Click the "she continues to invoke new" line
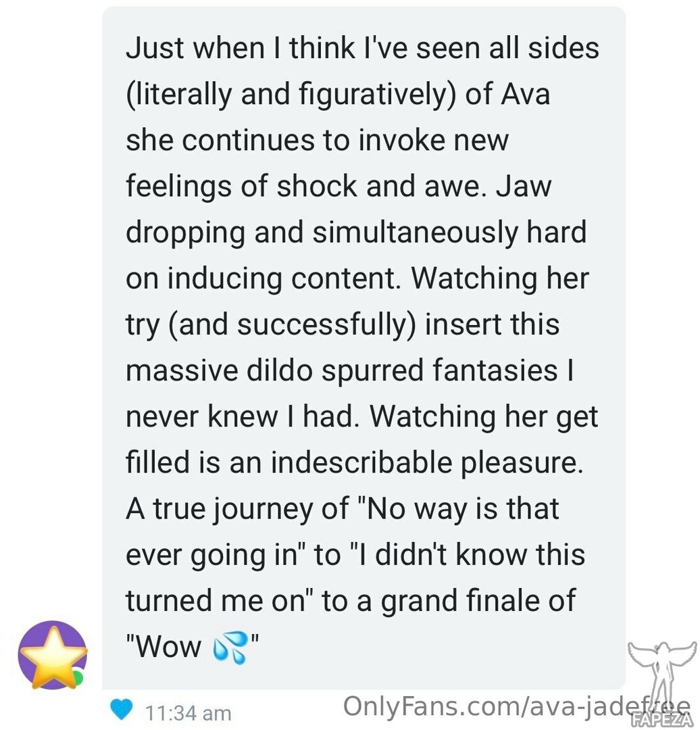This screenshot has width=700, height=730. 318,141
